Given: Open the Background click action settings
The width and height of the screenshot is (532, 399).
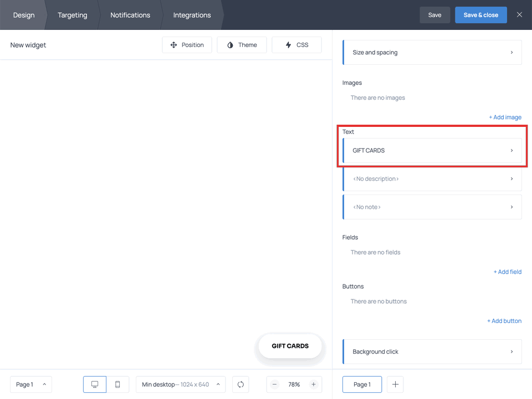Looking at the screenshot, I should (x=432, y=351).
